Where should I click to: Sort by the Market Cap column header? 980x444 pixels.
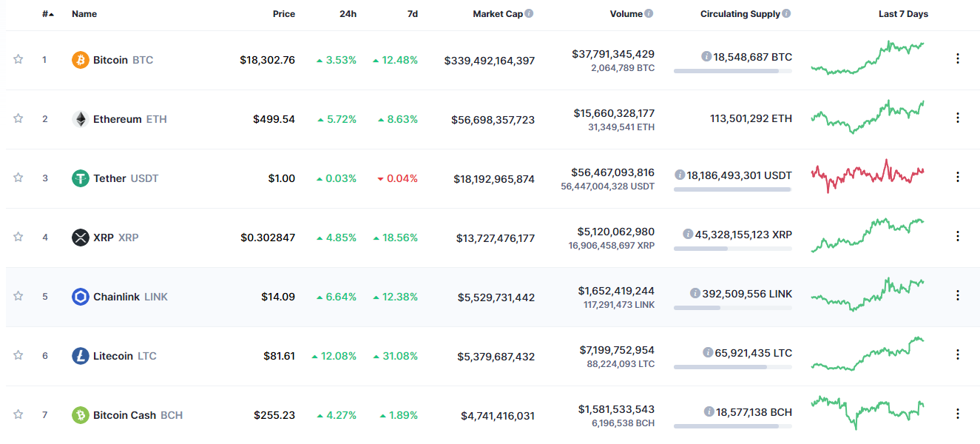point(497,14)
